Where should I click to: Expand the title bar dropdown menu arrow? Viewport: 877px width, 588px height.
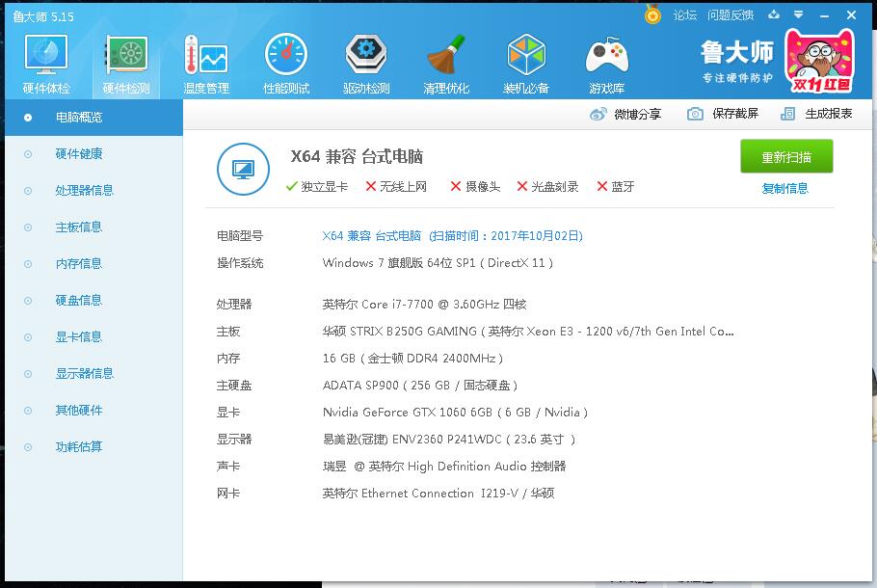pyautogui.click(x=799, y=15)
